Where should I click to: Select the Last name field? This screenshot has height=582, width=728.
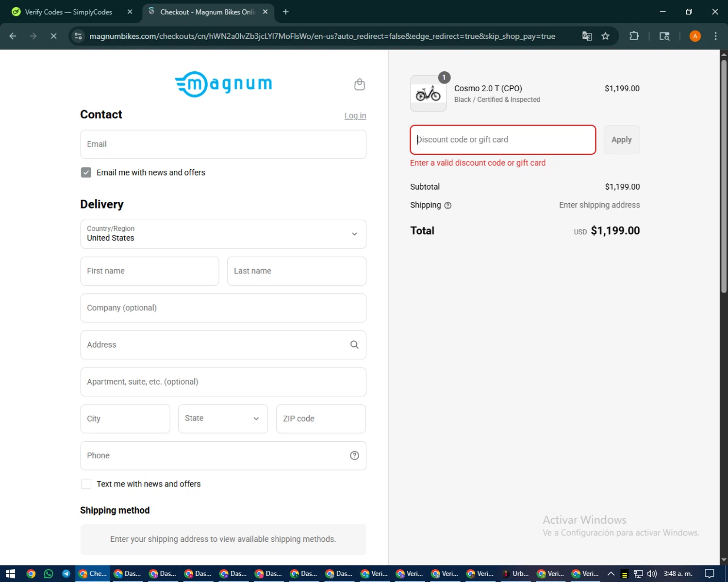pos(297,271)
